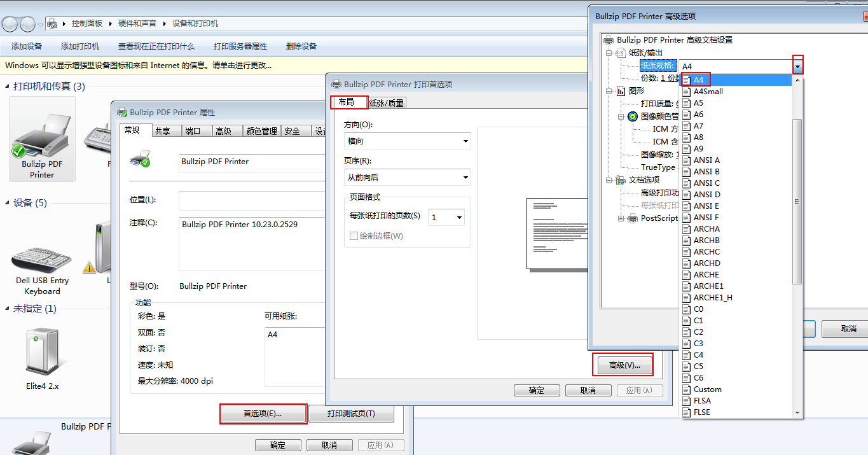
Task: Open the 页序(R) page order dropdown
Action: coord(408,178)
